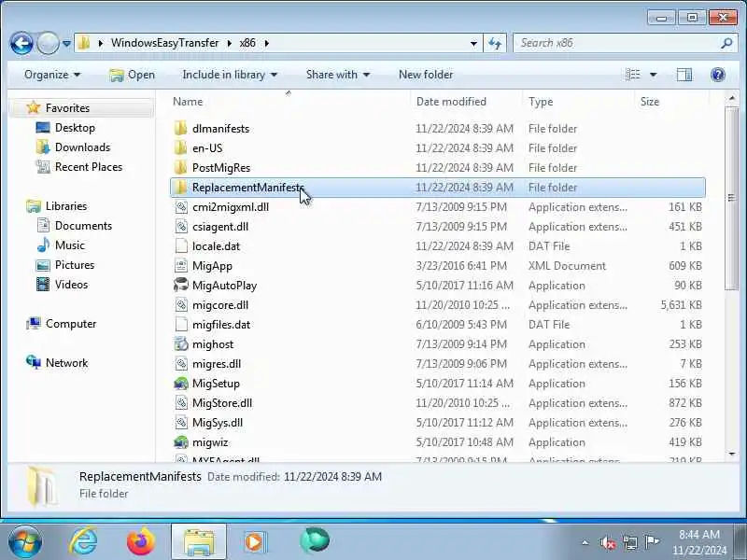Select the csiagent.dll file icon
The image size is (747, 560).
tap(181, 227)
